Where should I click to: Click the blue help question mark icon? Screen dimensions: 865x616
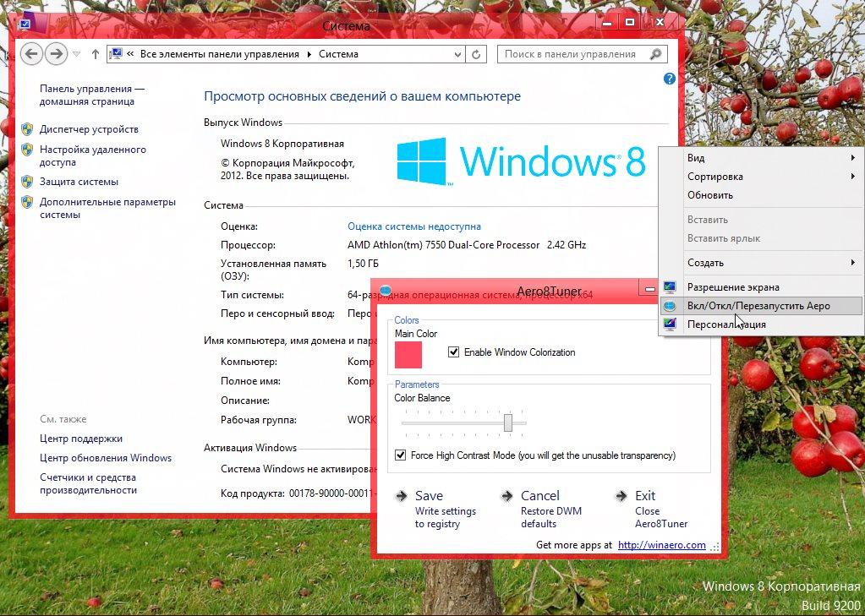coord(670,79)
